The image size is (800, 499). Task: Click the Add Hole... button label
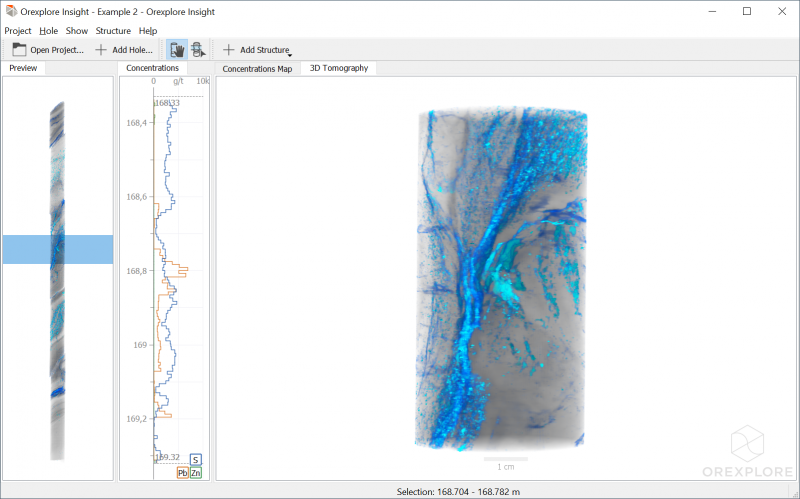132,50
